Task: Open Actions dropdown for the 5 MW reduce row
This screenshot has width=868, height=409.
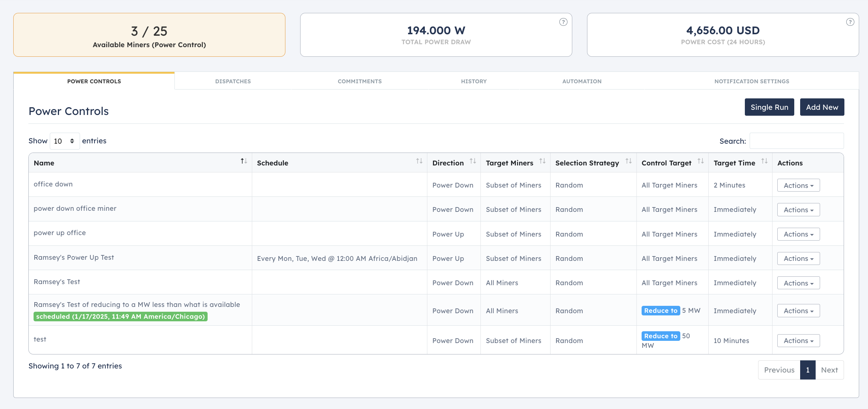Action: click(798, 311)
